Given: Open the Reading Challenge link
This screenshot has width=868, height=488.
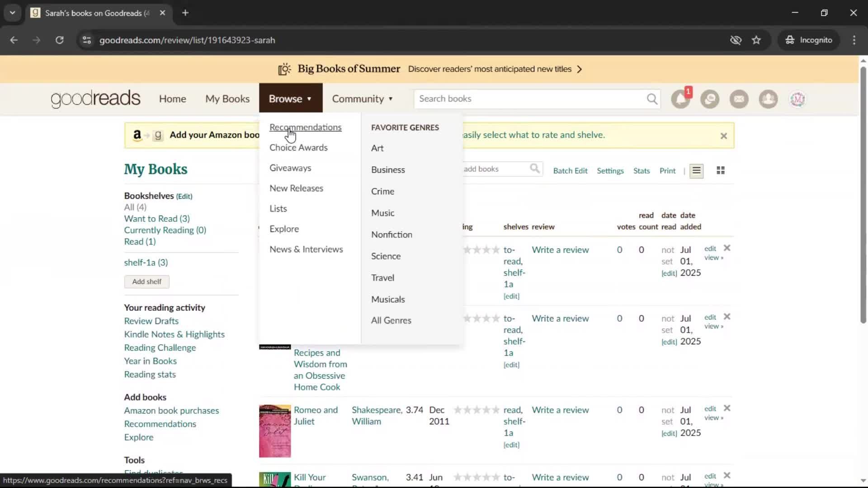Looking at the screenshot, I should (x=160, y=348).
